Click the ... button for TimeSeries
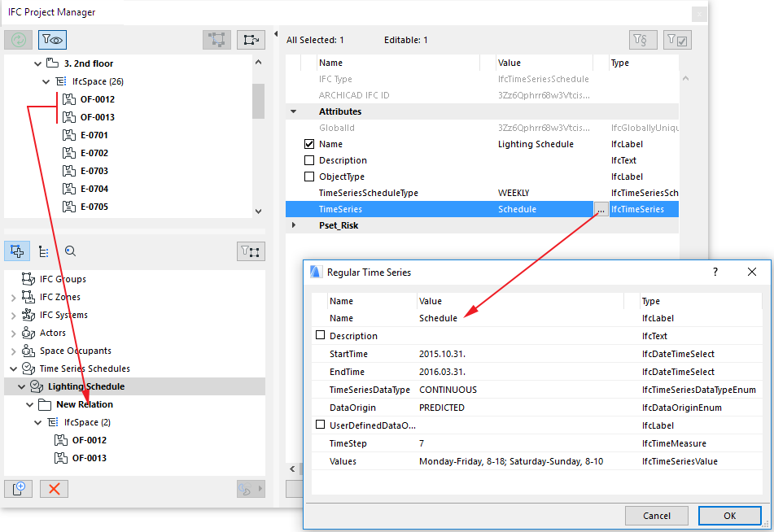774x532 pixels. (601, 209)
